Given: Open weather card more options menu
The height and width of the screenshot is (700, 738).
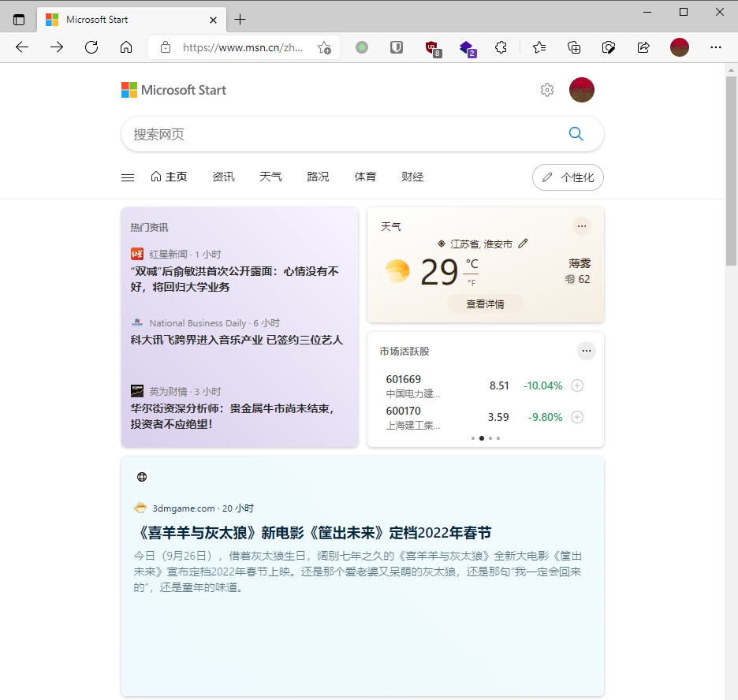Looking at the screenshot, I should click(582, 226).
